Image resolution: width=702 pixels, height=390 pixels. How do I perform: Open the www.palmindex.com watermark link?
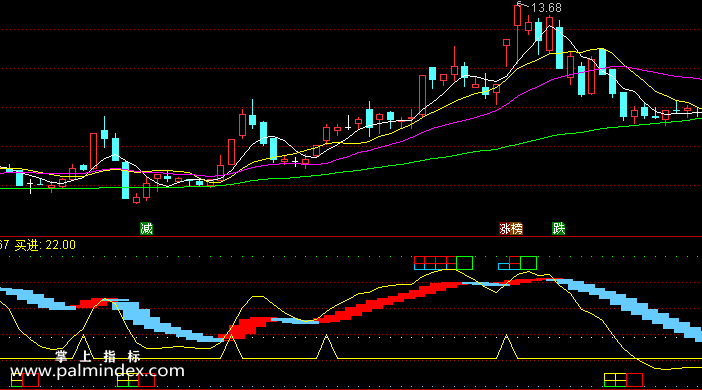(x=97, y=371)
